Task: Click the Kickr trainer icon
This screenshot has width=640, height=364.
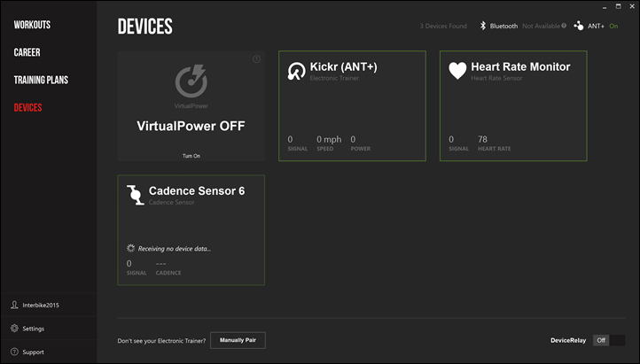Action: pyautogui.click(x=296, y=71)
